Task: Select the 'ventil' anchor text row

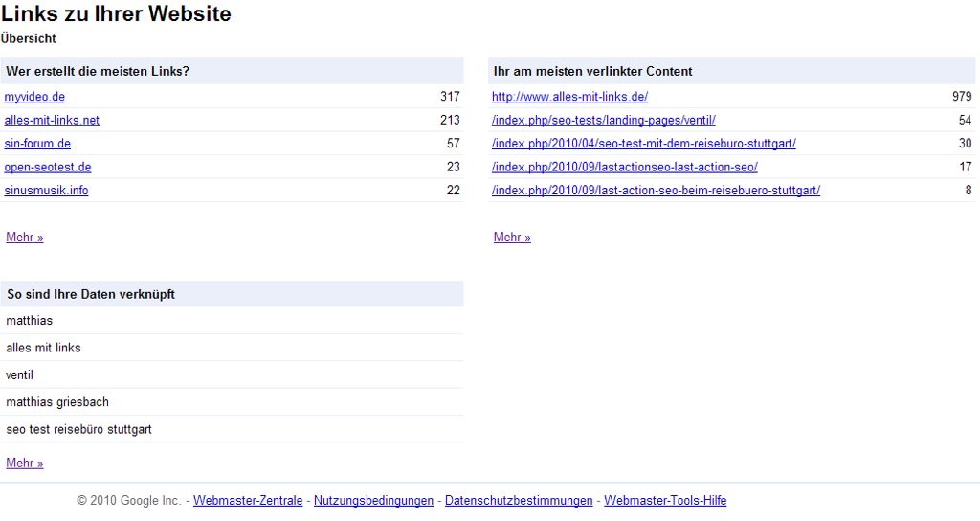Action: tap(232, 374)
